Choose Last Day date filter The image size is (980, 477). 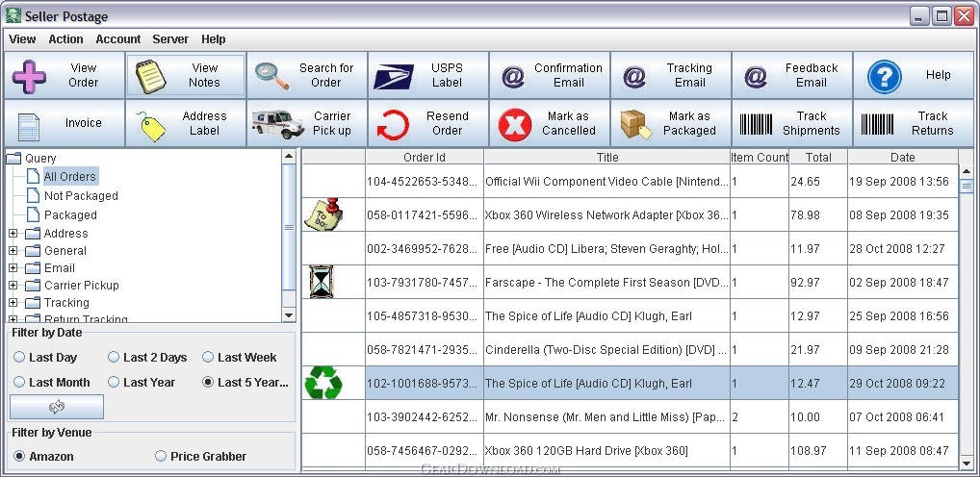tap(45, 358)
